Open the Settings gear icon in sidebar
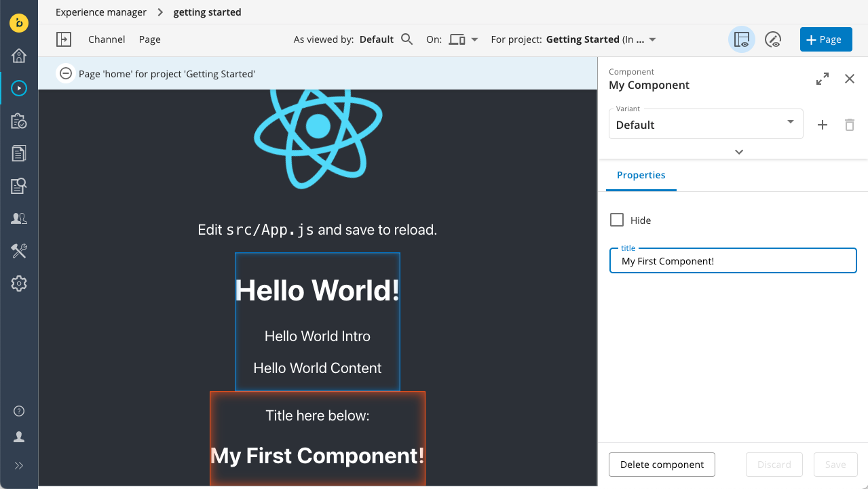The width and height of the screenshot is (868, 489). 19,283
